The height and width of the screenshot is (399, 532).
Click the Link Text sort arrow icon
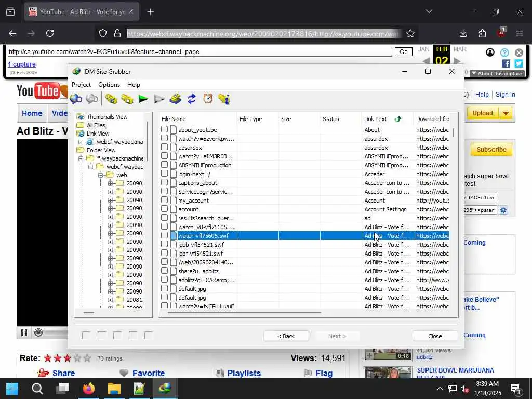(x=398, y=119)
